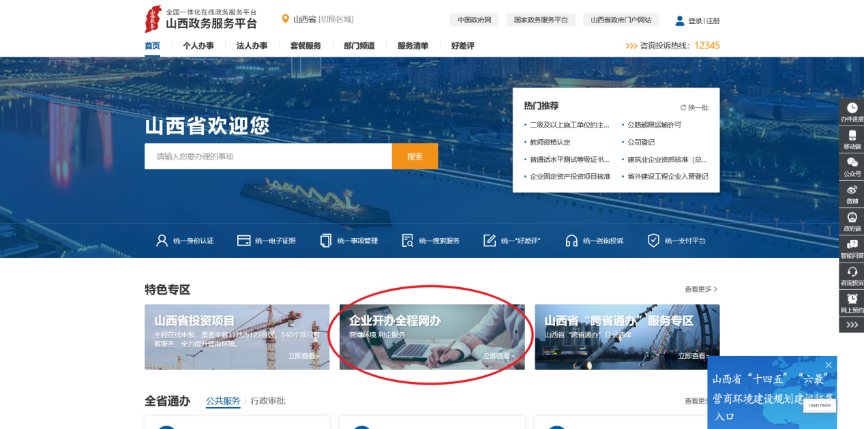This screenshot has height=429, width=864.
Task: Switch to the 行政审批 tab
Action: tap(267, 401)
